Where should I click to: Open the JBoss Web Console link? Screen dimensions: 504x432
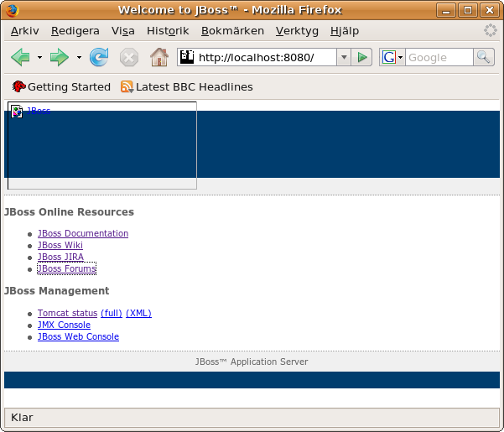[79, 336]
